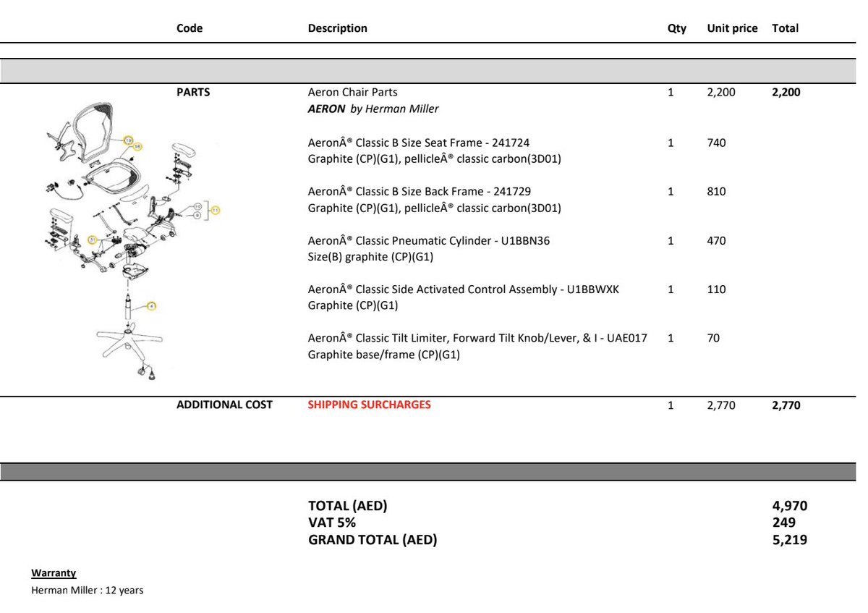Click callout number 4 beside the cylinder
This screenshot has width=868, height=613.
pos(151,306)
